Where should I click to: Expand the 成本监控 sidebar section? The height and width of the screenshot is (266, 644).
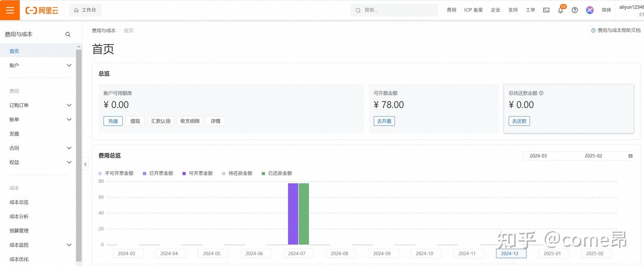click(38, 245)
